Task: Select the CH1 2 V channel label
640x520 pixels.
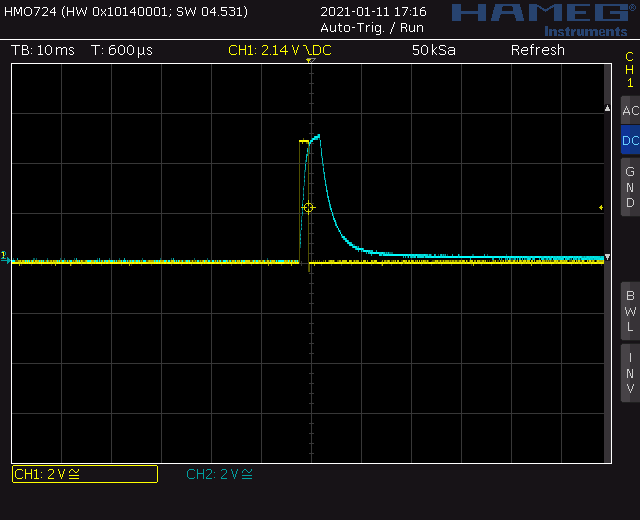Action: pos(84,474)
